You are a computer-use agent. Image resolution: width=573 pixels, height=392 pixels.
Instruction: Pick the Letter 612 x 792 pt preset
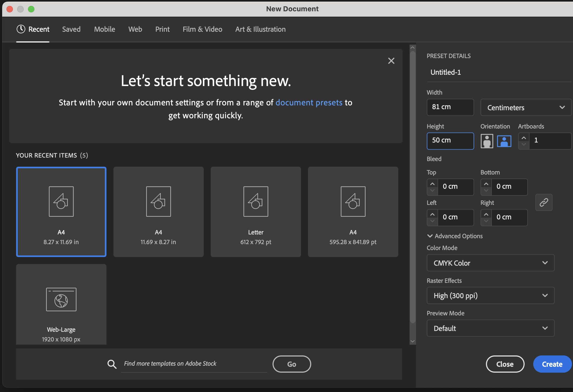[x=256, y=212]
